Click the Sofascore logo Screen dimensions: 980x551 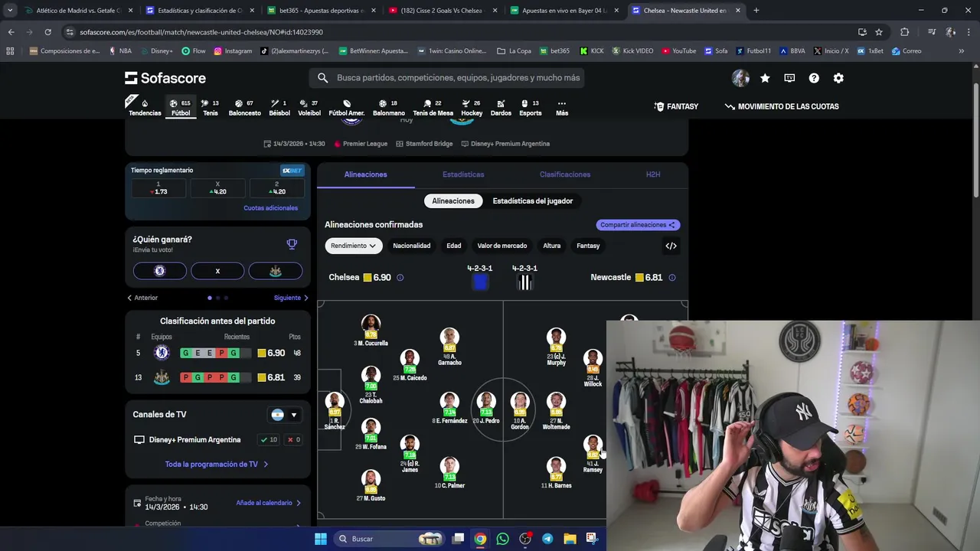(165, 78)
